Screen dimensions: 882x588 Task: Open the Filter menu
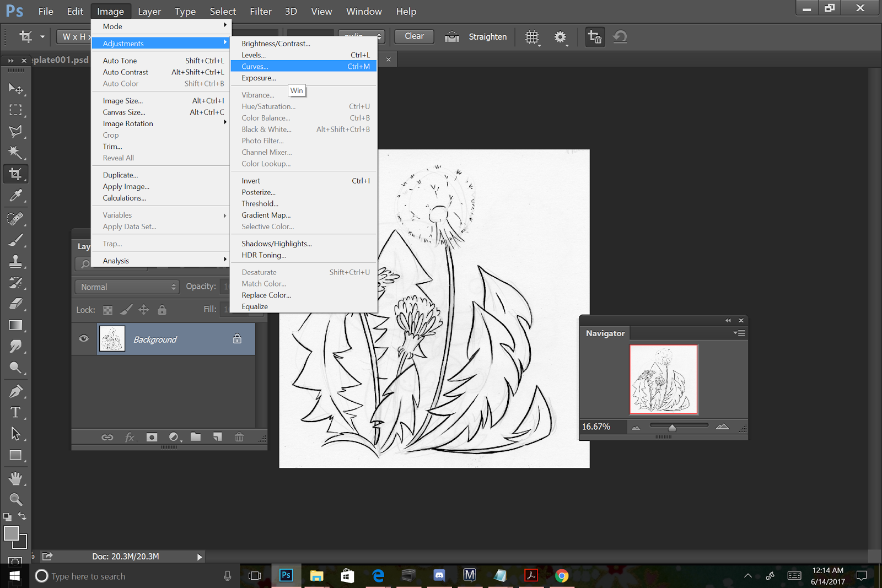260,11
